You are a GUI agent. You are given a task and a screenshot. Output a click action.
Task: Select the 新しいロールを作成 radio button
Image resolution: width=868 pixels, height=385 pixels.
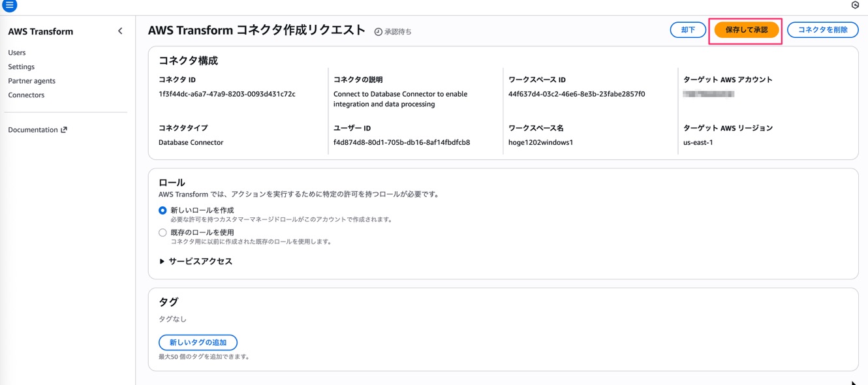[163, 211]
